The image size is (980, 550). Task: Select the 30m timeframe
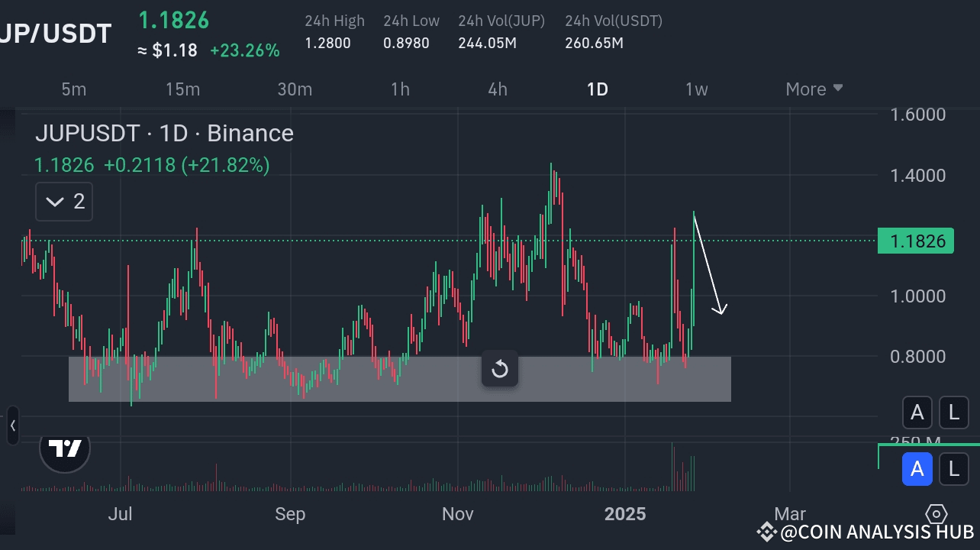295,89
